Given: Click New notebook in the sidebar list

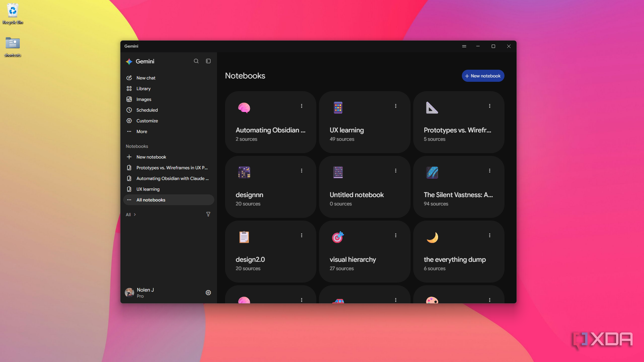Looking at the screenshot, I should [169, 157].
